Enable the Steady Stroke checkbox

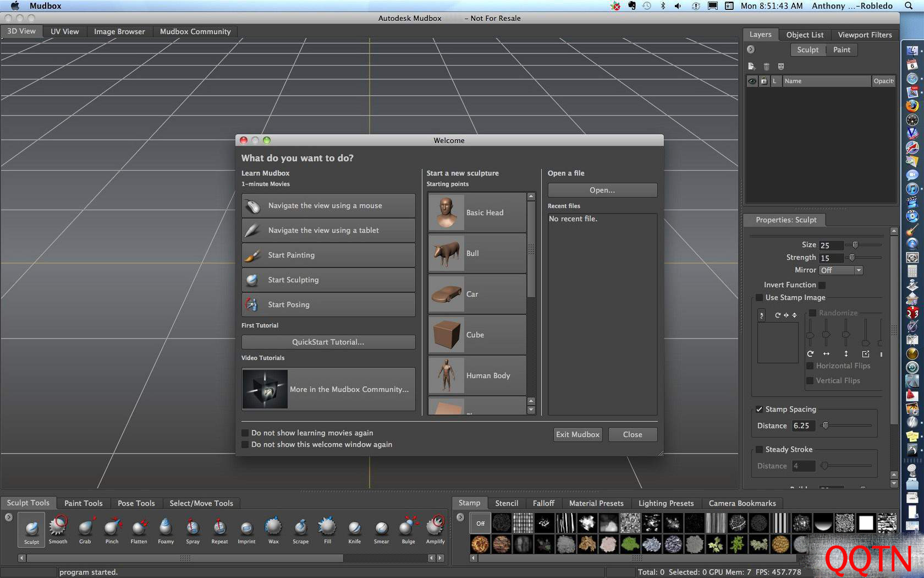(760, 449)
